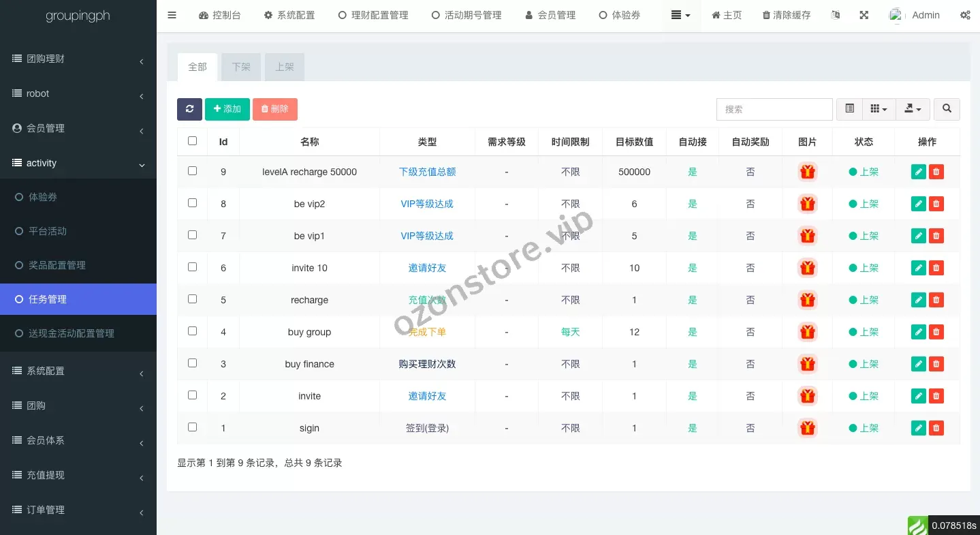Open gift thumbnail for 'sigin' row
980x535 pixels.
click(x=807, y=428)
